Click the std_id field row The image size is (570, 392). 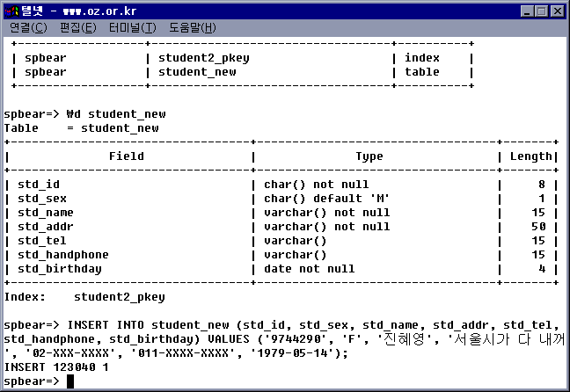40,185
